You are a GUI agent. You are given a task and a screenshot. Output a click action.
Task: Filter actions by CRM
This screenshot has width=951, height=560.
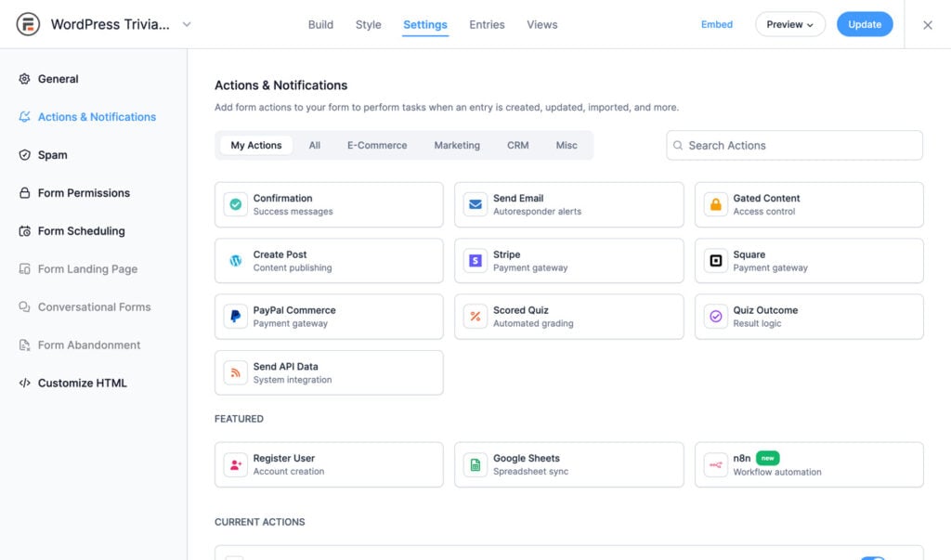(517, 145)
